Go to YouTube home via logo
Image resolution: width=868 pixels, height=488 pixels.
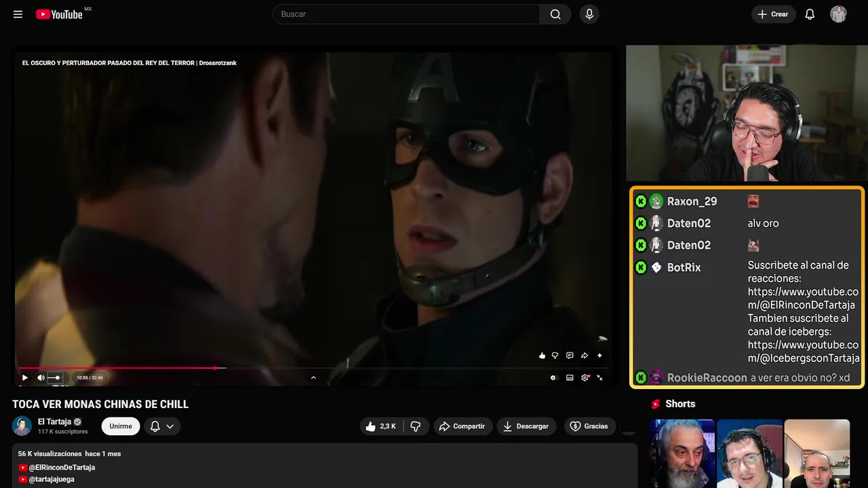click(60, 14)
